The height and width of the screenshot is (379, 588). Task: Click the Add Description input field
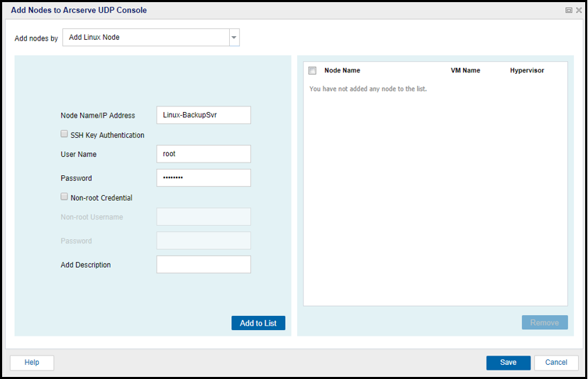pos(204,265)
